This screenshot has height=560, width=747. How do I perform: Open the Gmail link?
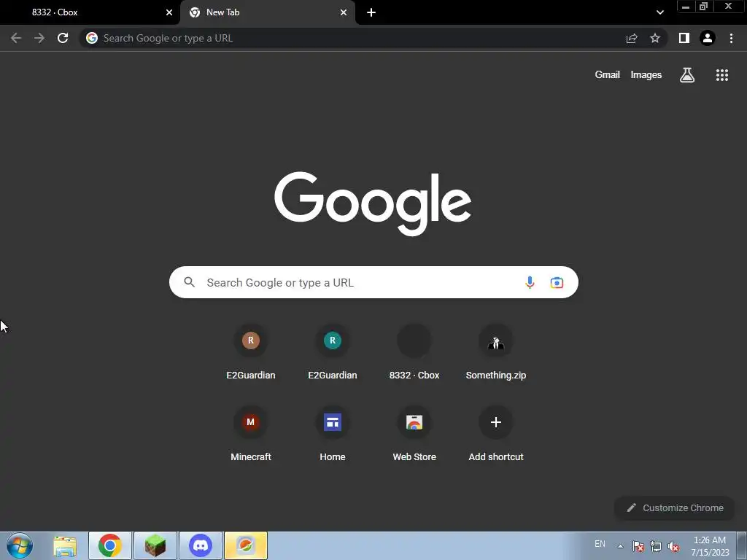click(608, 75)
